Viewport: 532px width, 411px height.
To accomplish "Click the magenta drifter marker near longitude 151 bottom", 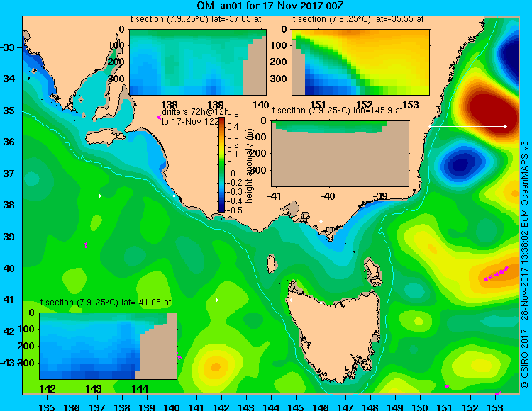I will tap(447, 386).
